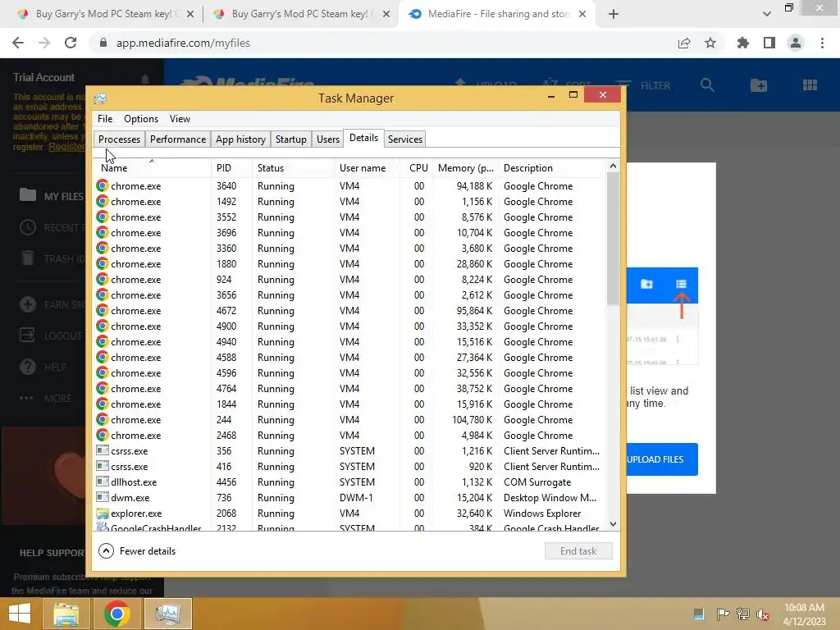Viewport: 840px width, 630px height.
Task: Click the COM Surrogate description
Action: point(537,482)
